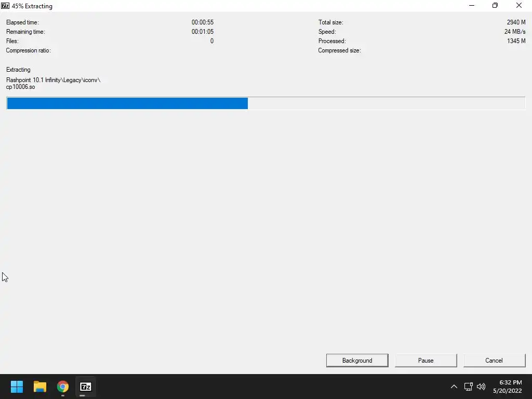Click the Files count value 0

212,41
